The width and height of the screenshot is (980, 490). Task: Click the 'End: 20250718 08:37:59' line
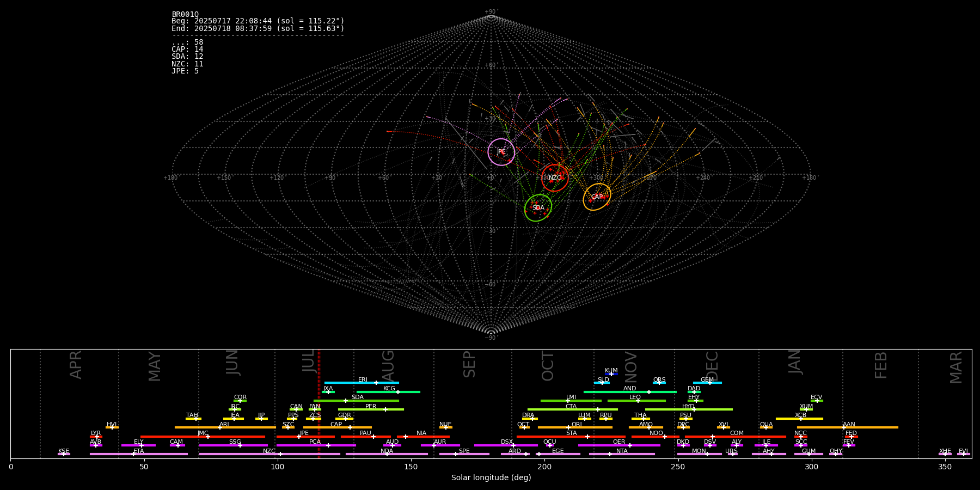[258, 28]
